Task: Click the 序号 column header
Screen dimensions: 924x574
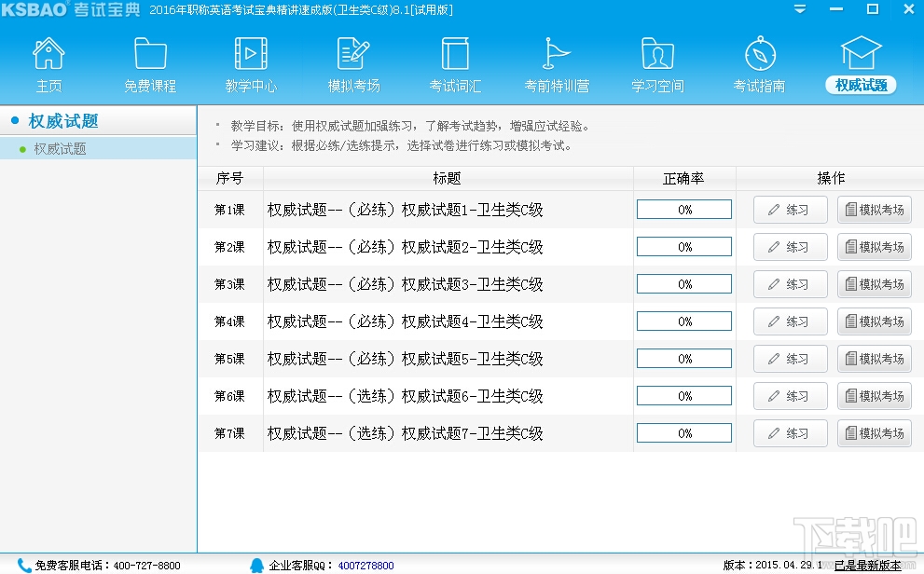Action: coord(229,178)
